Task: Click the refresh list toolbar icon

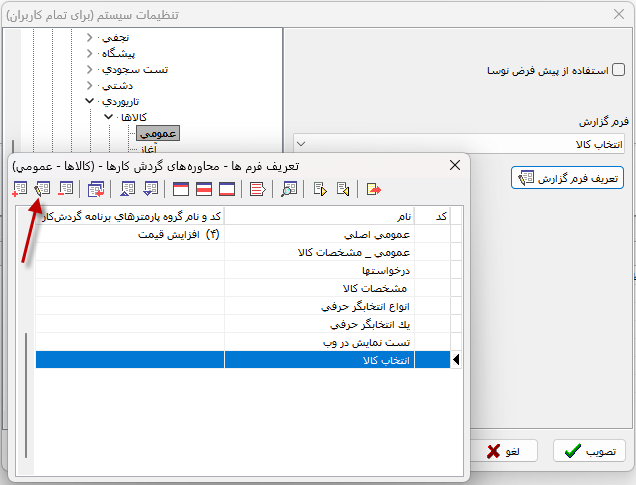Action: [x=97, y=188]
